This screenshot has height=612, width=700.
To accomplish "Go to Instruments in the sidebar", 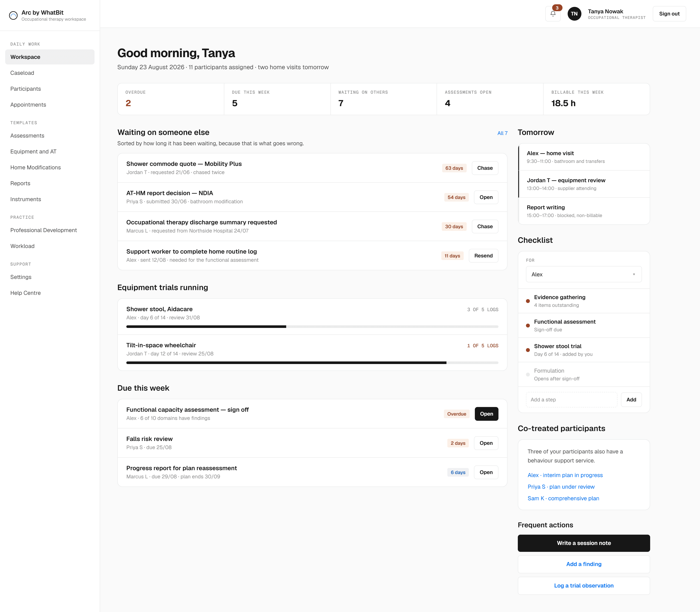I will [x=50, y=199].
